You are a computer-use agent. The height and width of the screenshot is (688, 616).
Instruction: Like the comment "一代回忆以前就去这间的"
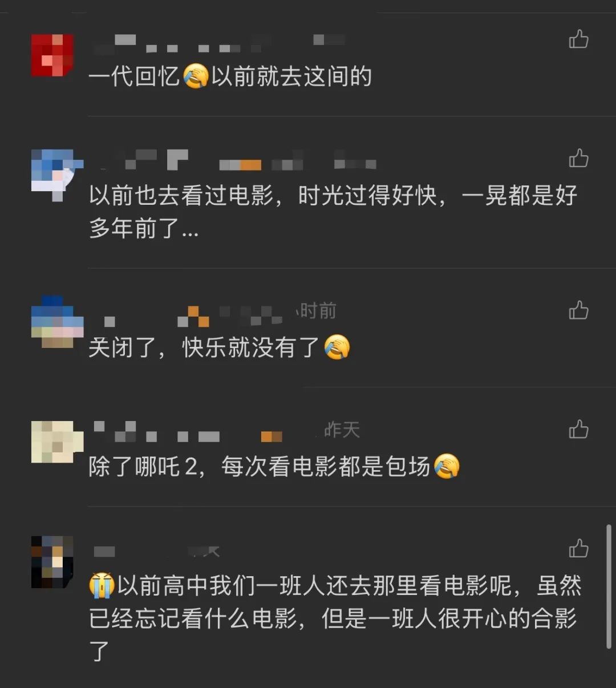pyautogui.click(x=578, y=39)
